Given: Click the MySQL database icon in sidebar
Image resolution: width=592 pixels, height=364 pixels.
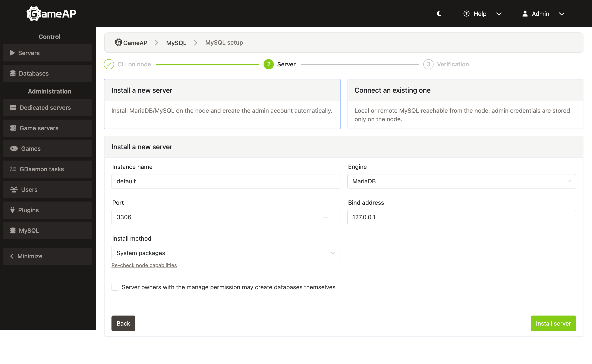Looking at the screenshot, I should click(13, 231).
